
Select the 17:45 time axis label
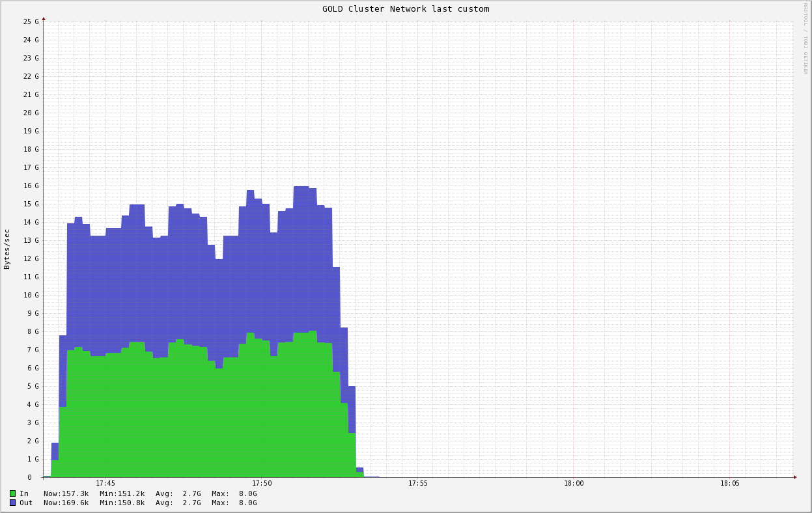[x=105, y=483]
